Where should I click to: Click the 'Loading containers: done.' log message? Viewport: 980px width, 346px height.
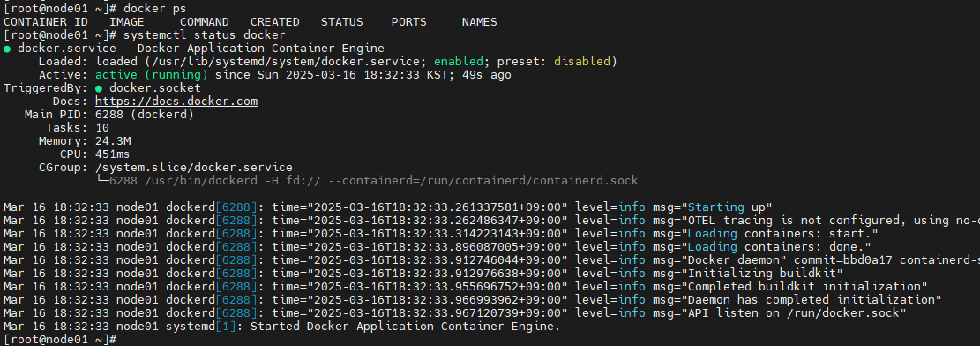pyautogui.click(x=776, y=247)
